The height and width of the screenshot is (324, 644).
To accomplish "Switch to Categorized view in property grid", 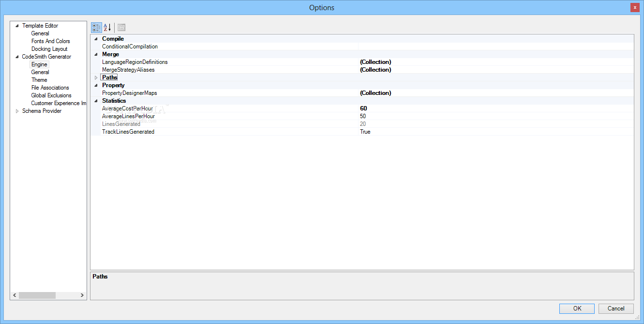I will click(96, 27).
